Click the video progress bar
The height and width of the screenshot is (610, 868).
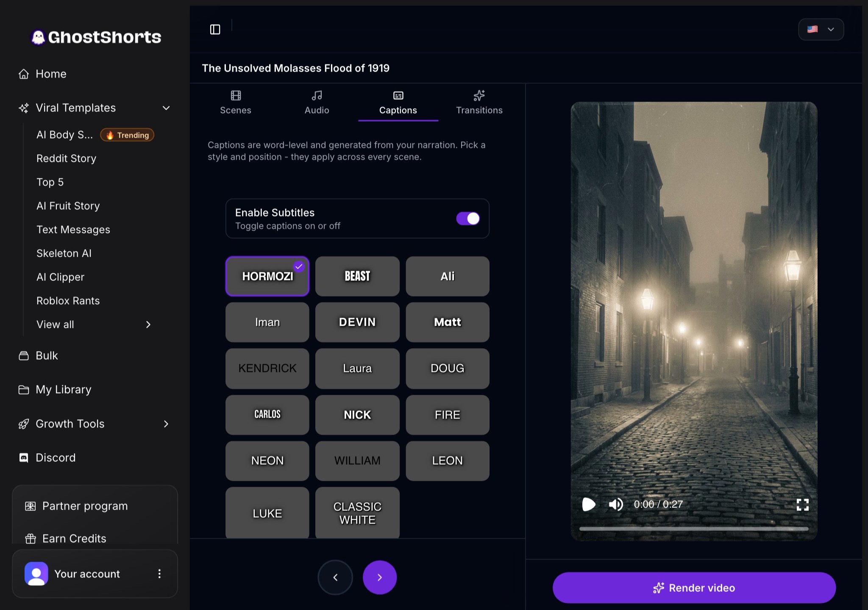click(694, 529)
